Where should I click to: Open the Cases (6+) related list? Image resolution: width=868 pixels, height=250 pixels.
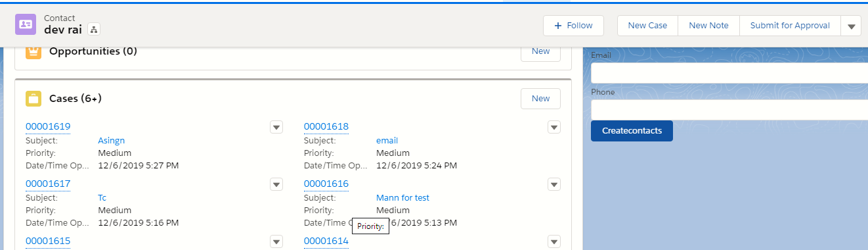point(76,99)
